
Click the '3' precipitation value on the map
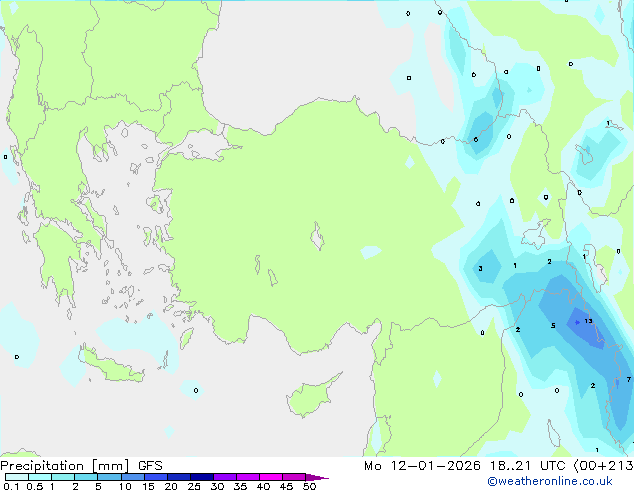(480, 268)
